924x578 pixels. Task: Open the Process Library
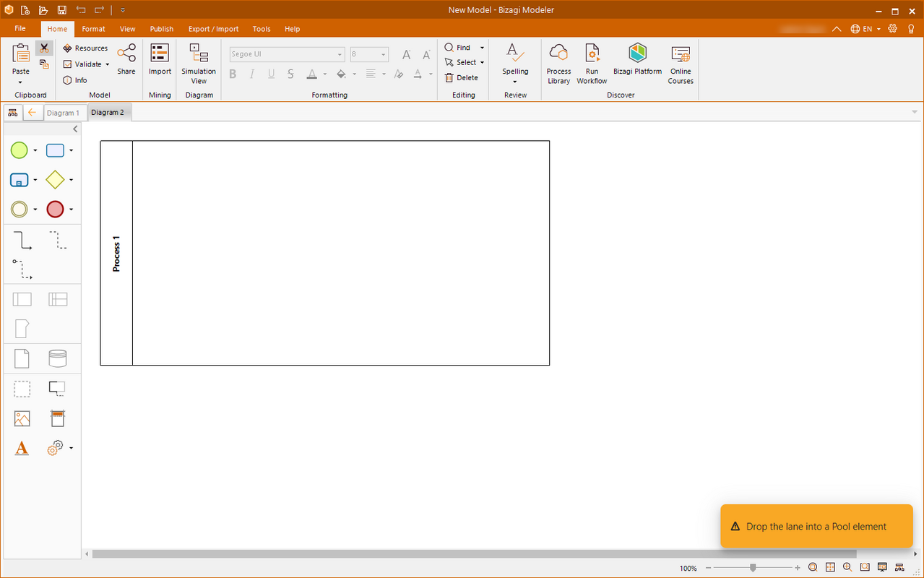coord(558,64)
